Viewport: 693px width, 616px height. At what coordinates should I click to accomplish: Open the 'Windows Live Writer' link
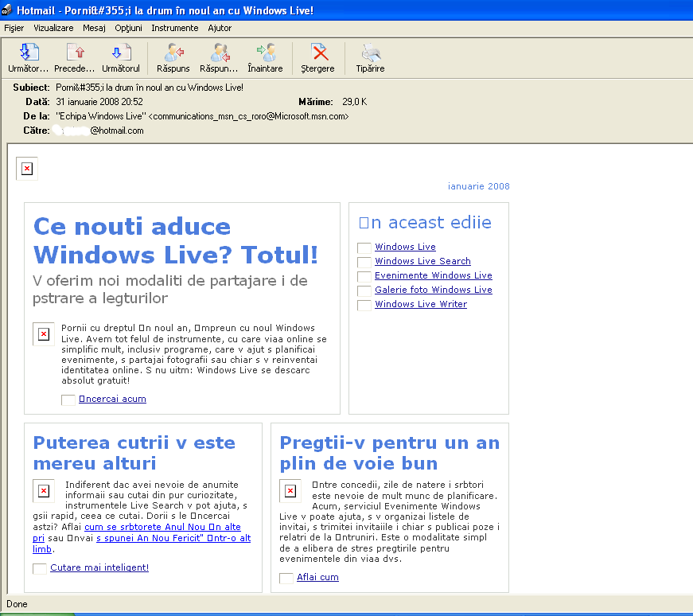421,304
